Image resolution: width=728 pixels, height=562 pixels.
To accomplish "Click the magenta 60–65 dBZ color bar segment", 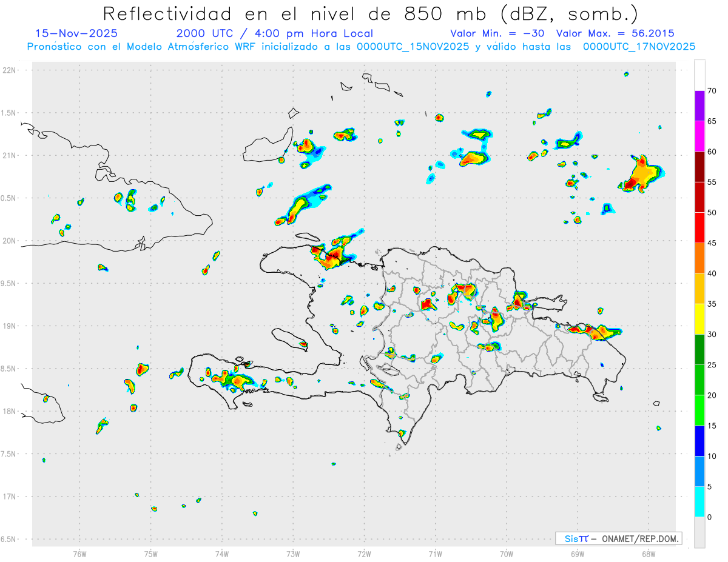I will pyautogui.click(x=699, y=136).
